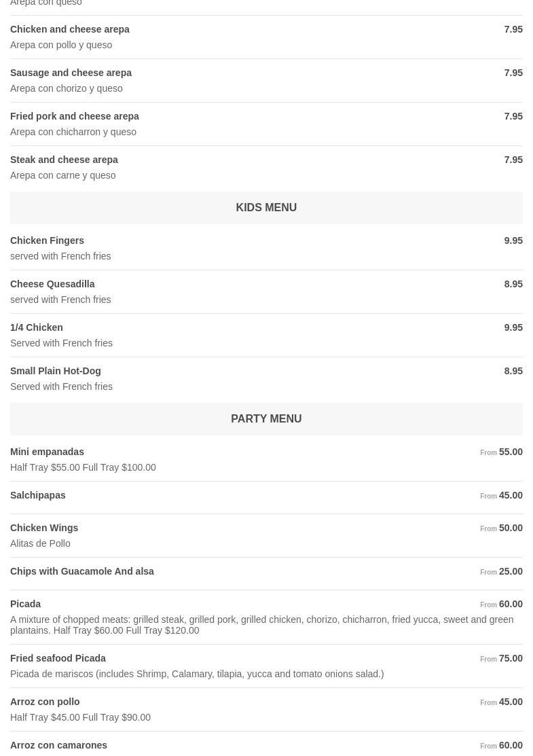Viewport: 533px width, 756px height.
Task: Choose the Cheese Quesadilla item
Action: coord(52,285)
